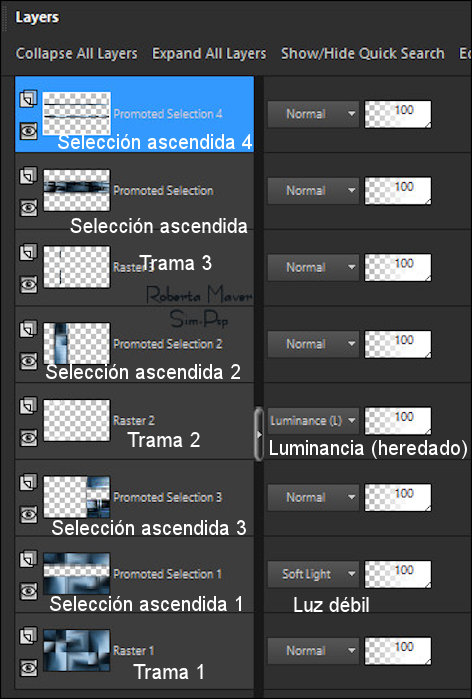
Task: Click Expand All Layers
Action: 209,53
